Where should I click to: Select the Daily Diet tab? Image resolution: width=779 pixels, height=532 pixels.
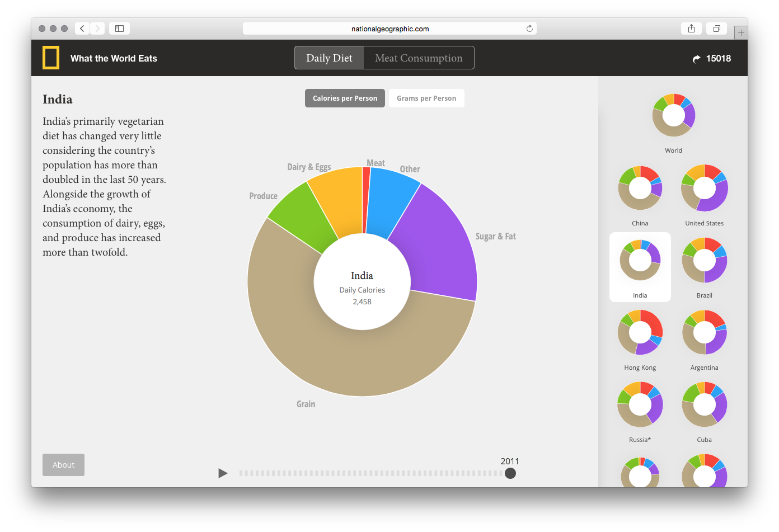coord(329,58)
